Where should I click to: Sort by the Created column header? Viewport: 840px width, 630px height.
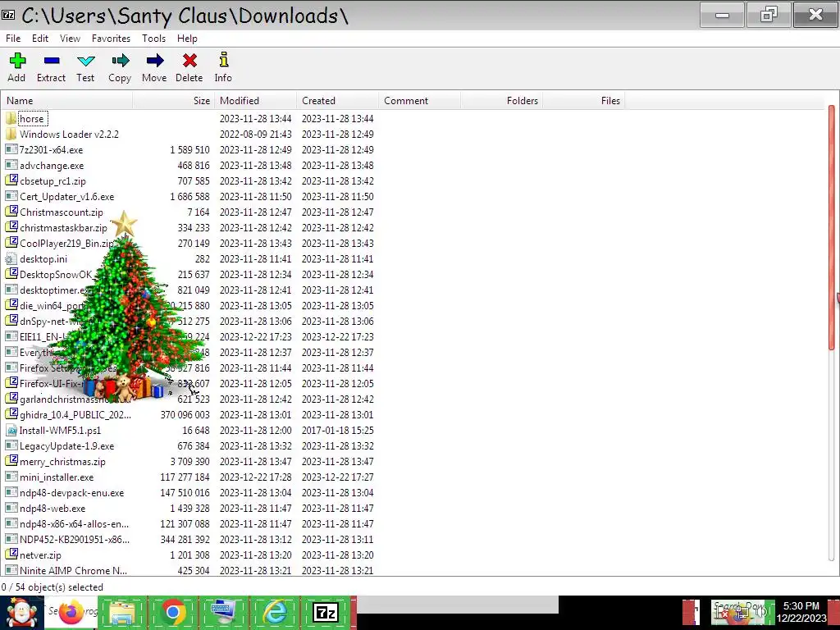337,101
